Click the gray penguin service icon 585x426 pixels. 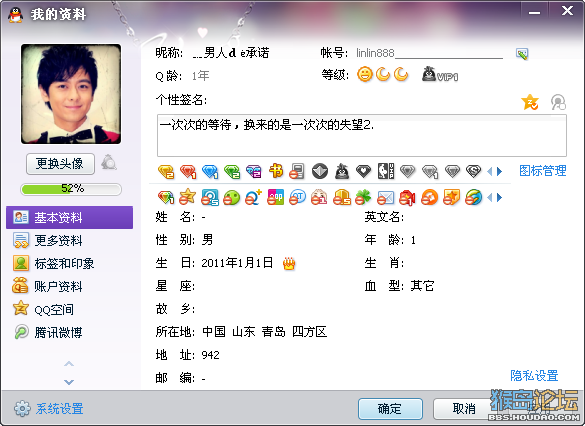[342, 171]
